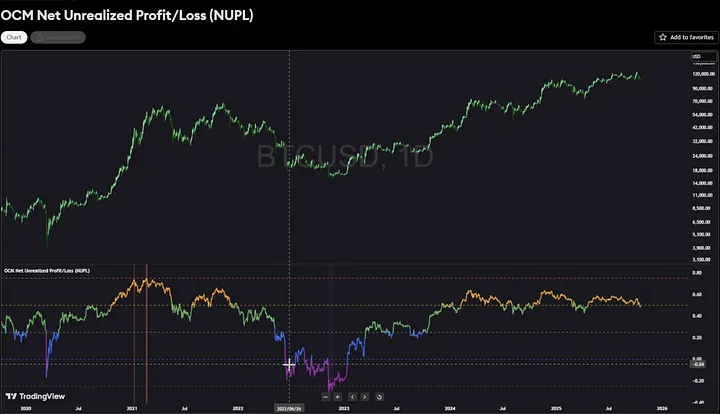The width and height of the screenshot is (720, 414).
Task: Select the Chart tab
Action: pos(15,37)
